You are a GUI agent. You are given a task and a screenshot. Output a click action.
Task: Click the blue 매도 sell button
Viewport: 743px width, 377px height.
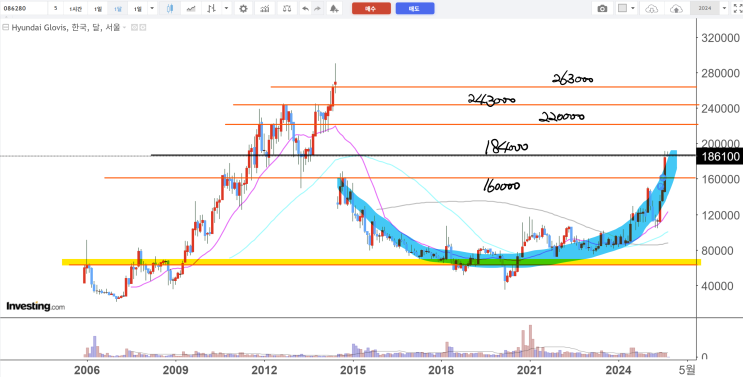click(x=415, y=9)
